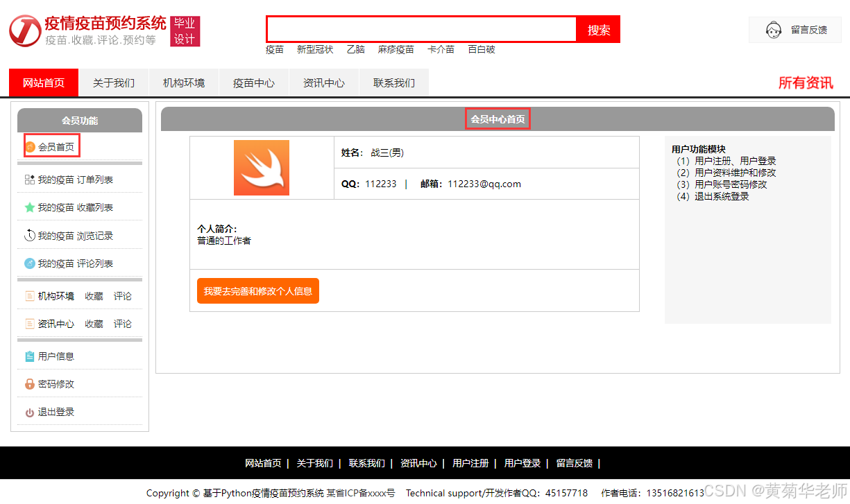Open the 所有资讯 link
The height and width of the screenshot is (504, 850).
[x=805, y=82]
